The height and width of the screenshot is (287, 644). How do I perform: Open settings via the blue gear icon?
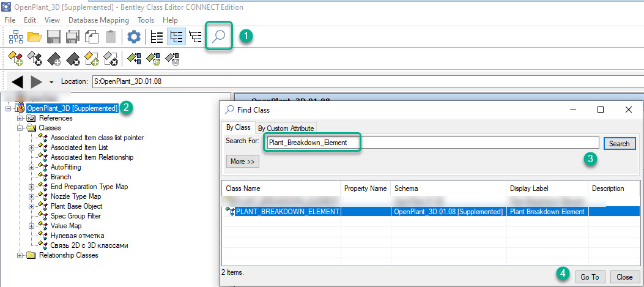(x=133, y=37)
